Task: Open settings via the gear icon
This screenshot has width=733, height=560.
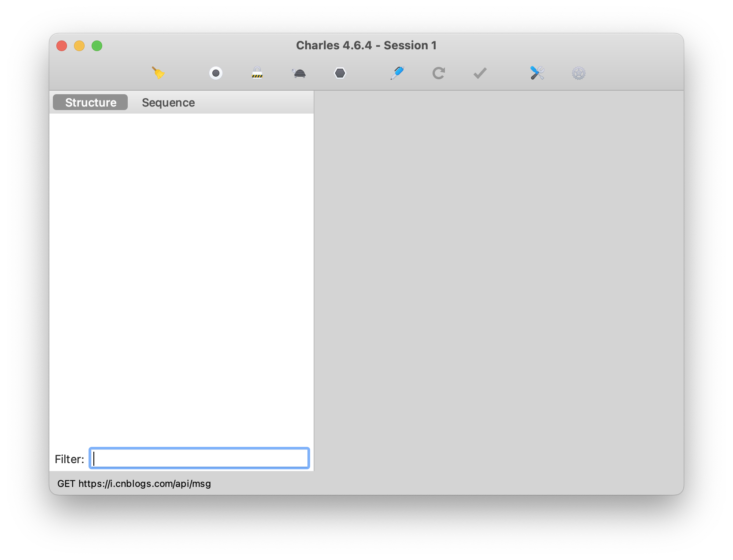Action: pos(579,73)
